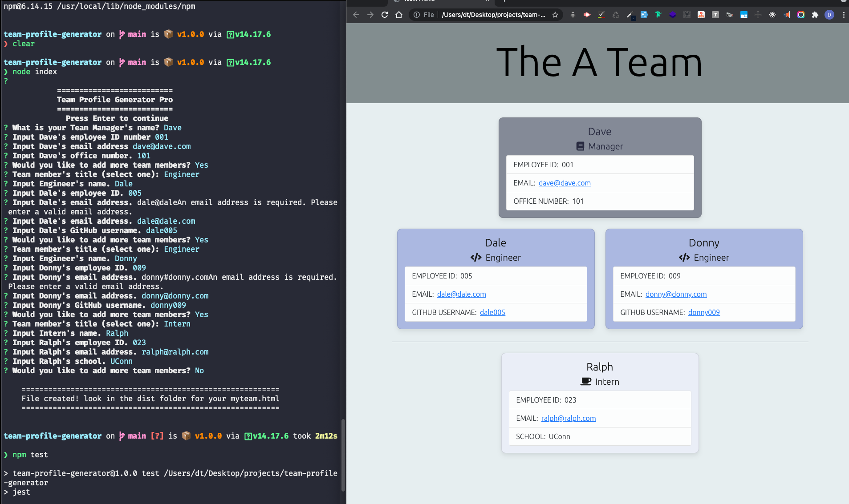Bookmark the page using the star icon
The image size is (849, 504).
pos(555,15)
